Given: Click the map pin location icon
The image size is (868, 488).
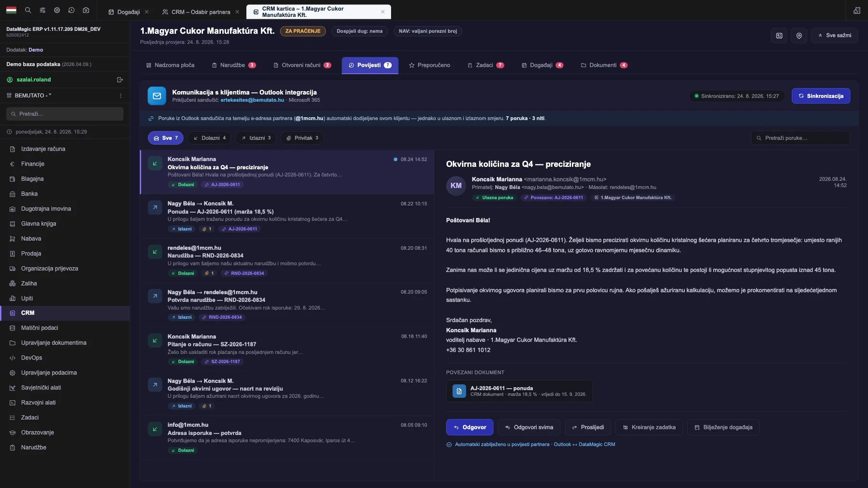Looking at the screenshot, I should (x=799, y=36).
